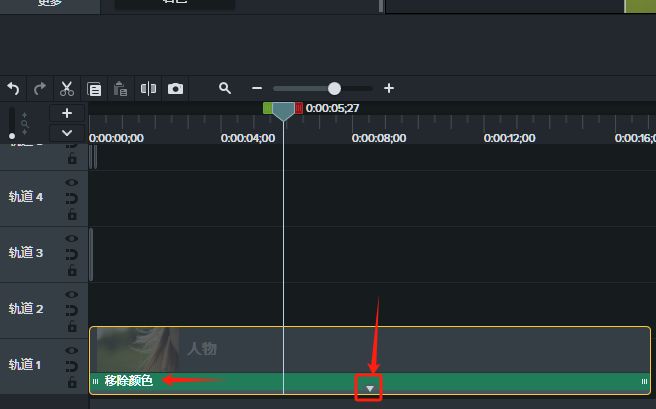Image resolution: width=656 pixels, height=409 pixels.
Task: Click the right handle of 移除颜色 effect
Action: pyautogui.click(x=644, y=381)
